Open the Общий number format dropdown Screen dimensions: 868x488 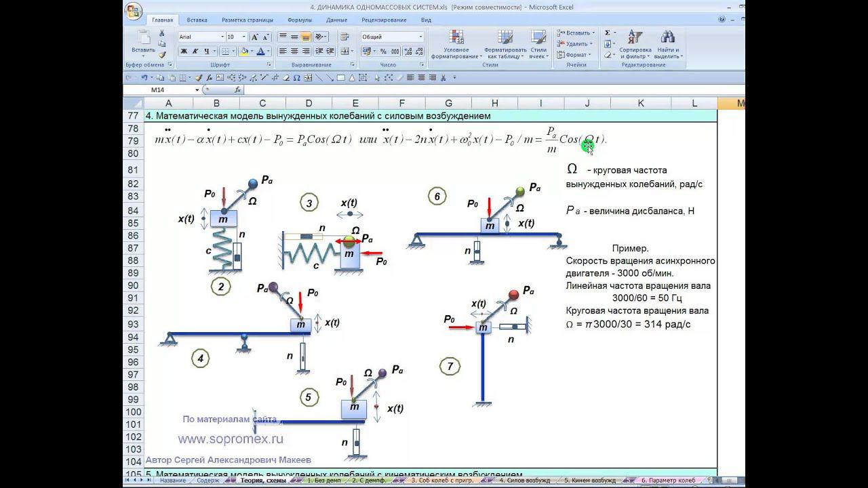(x=420, y=37)
